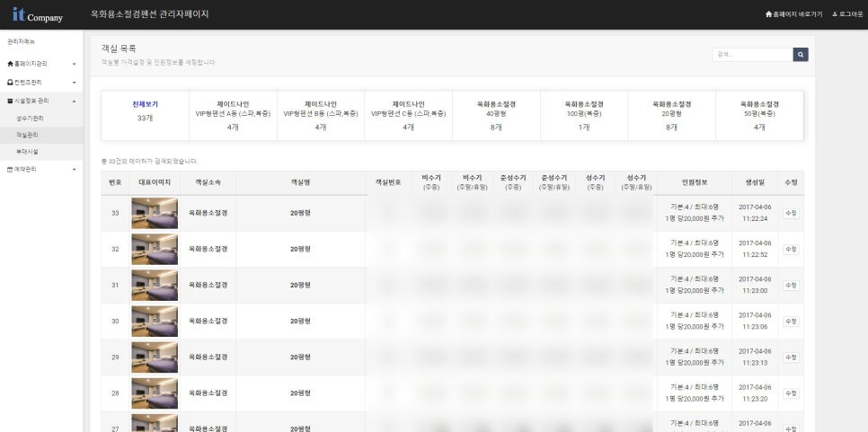Click the it Company logo
The height and width of the screenshot is (432, 868).
click(37, 15)
